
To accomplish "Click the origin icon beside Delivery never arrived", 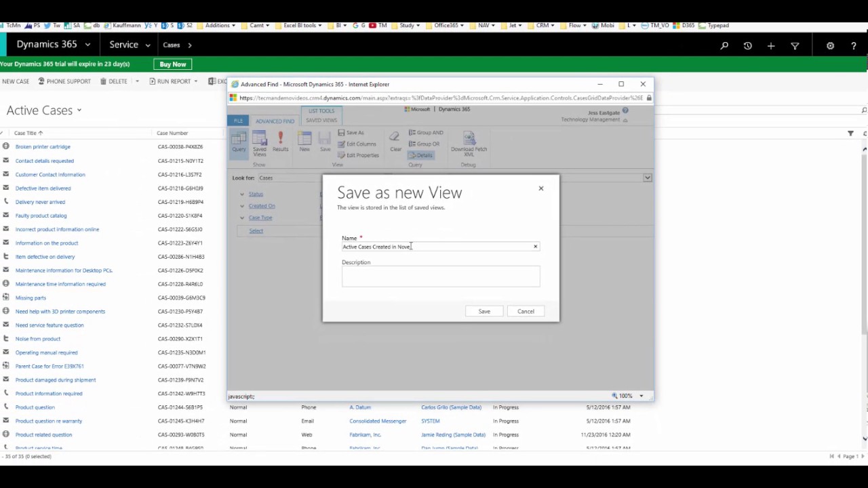I will (6, 201).
